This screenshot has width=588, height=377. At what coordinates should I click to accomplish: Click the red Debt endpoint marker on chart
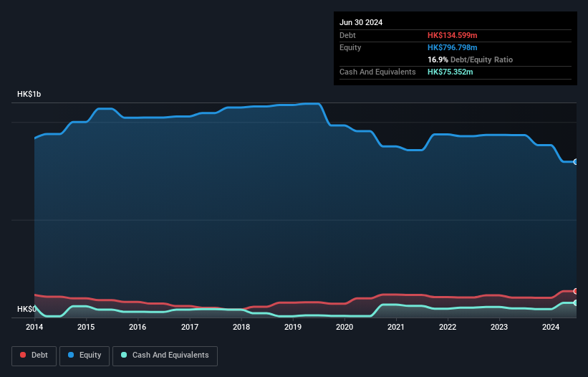click(x=575, y=291)
